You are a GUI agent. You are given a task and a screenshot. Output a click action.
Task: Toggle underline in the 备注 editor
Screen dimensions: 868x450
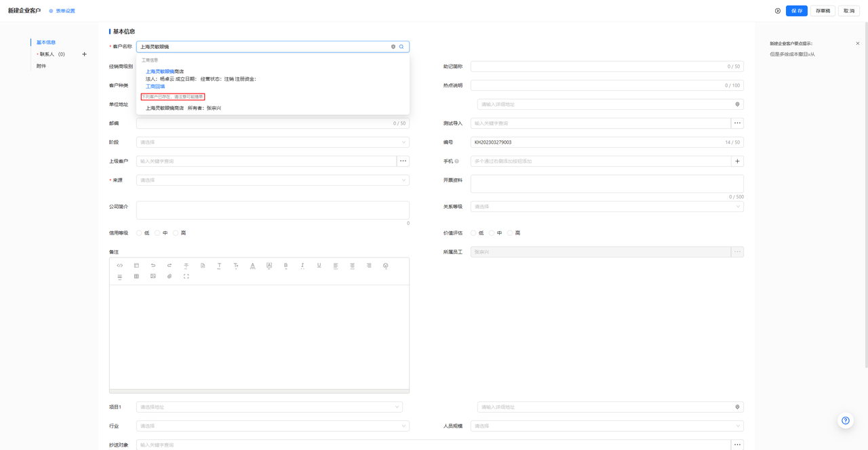[x=319, y=266]
